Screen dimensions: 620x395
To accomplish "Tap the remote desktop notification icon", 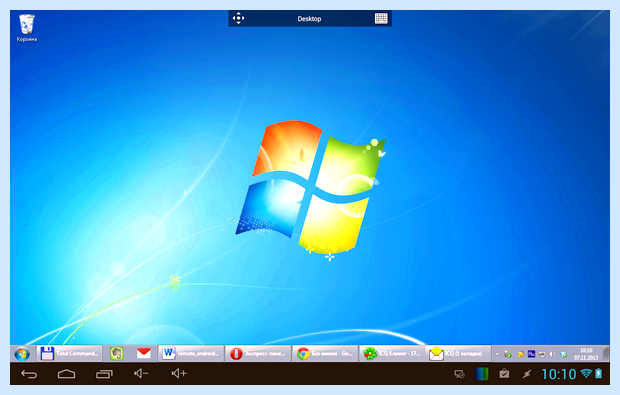I will (x=459, y=374).
